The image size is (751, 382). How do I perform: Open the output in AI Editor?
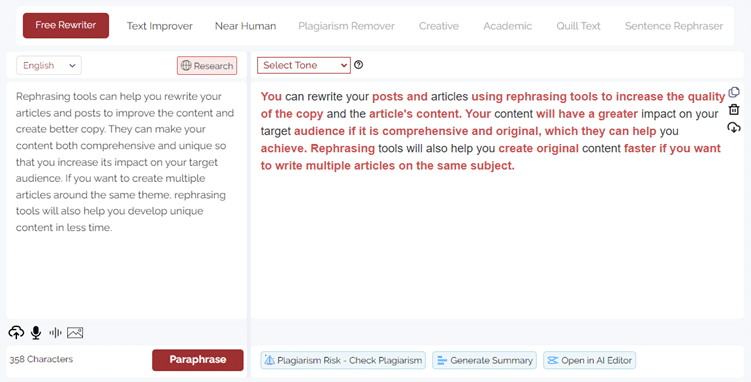(590, 360)
